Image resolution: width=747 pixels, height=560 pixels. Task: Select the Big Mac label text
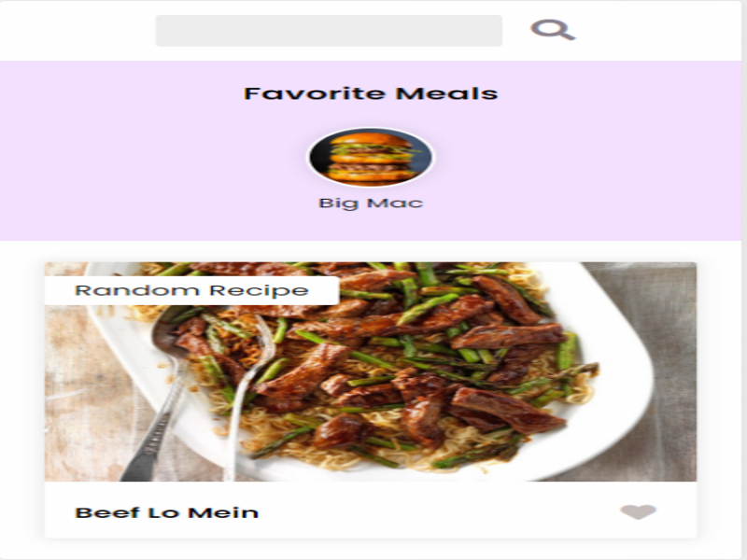[371, 203]
